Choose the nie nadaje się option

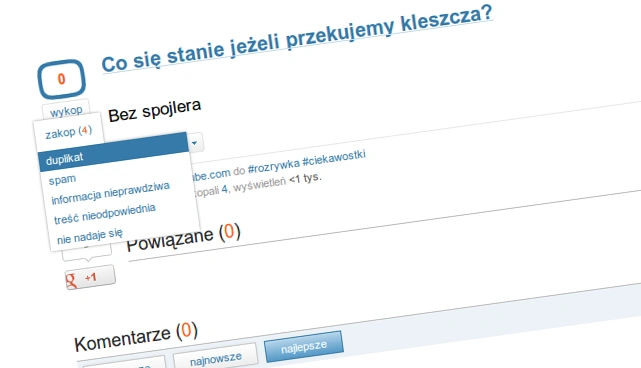pyautogui.click(x=90, y=237)
